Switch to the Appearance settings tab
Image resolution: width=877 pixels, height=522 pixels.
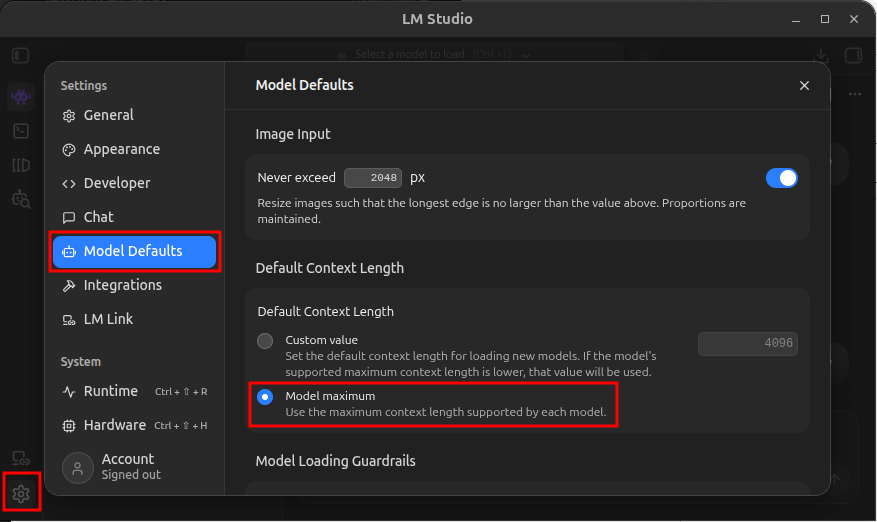[x=121, y=149]
